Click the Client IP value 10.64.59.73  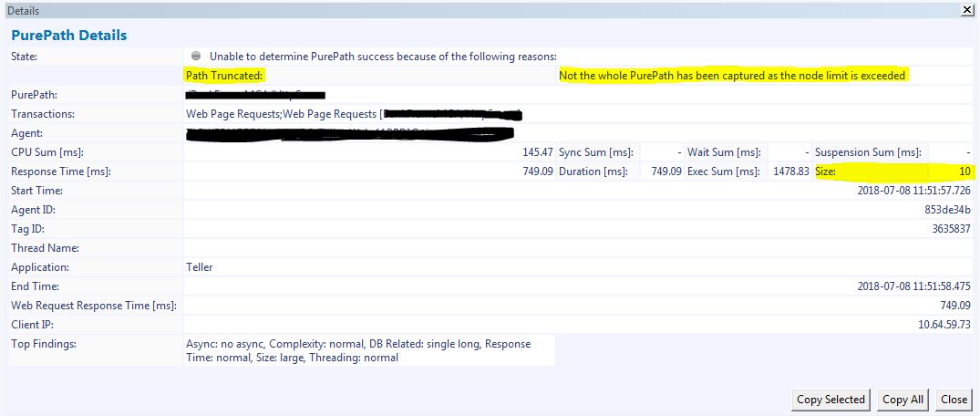945,325
